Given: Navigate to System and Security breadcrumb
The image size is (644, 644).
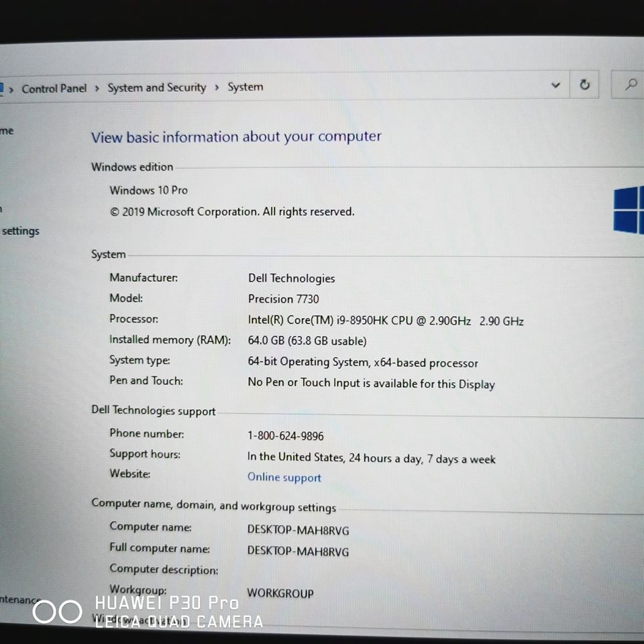Looking at the screenshot, I should tap(156, 87).
